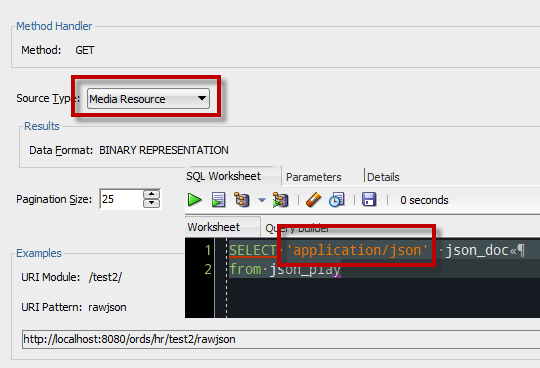This screenshot has height=368, width=540.
Task: Clear the worksheet with eraser icon
Action: (x=313, y=200)
